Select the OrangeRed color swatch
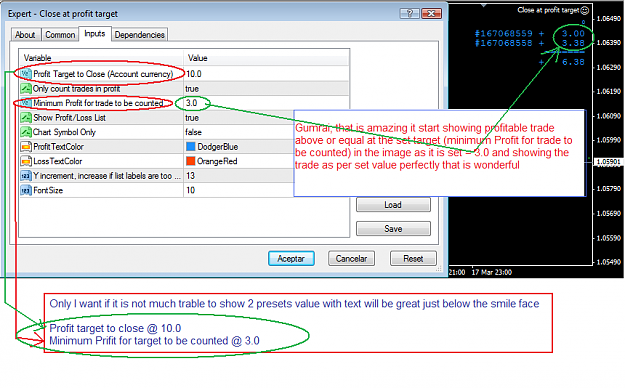The height and width of the screenshot is (388, 625). pyautogui.click(x=191, y=161)
